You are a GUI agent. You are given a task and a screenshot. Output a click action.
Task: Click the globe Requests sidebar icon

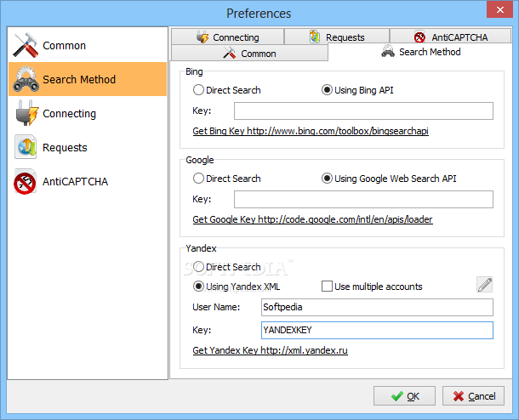pyautogui.click(x=26, y=147)
